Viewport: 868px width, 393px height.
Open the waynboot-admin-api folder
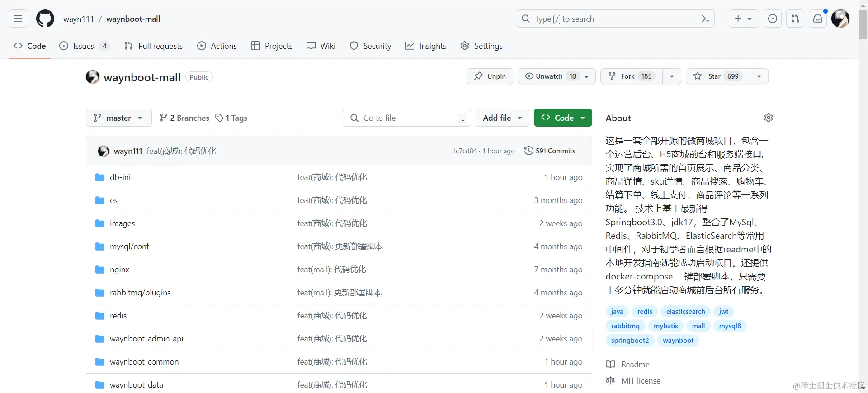pos(146,339)
